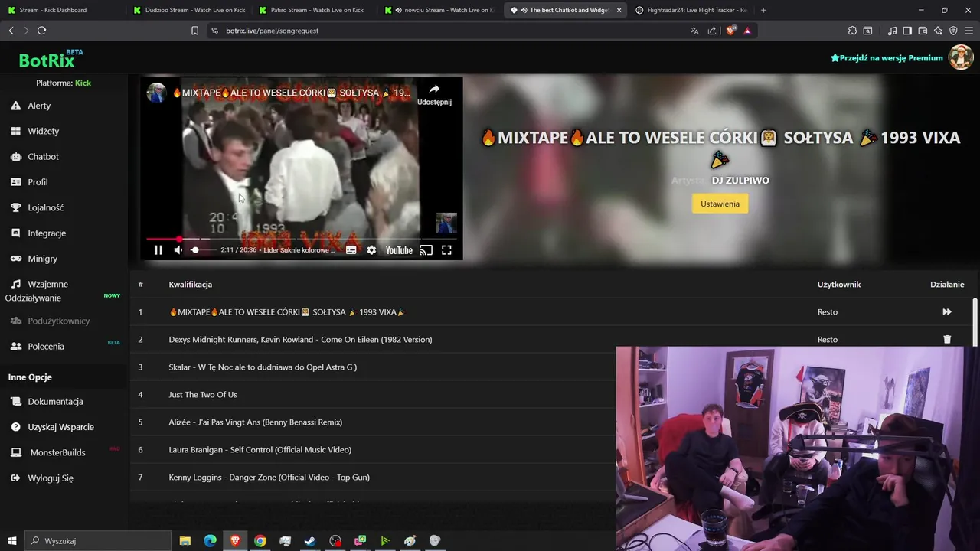The width and height of the screenshot is (980, 551).
Task: Open Brave Shields icon
Action: click(x=730, y=31)
